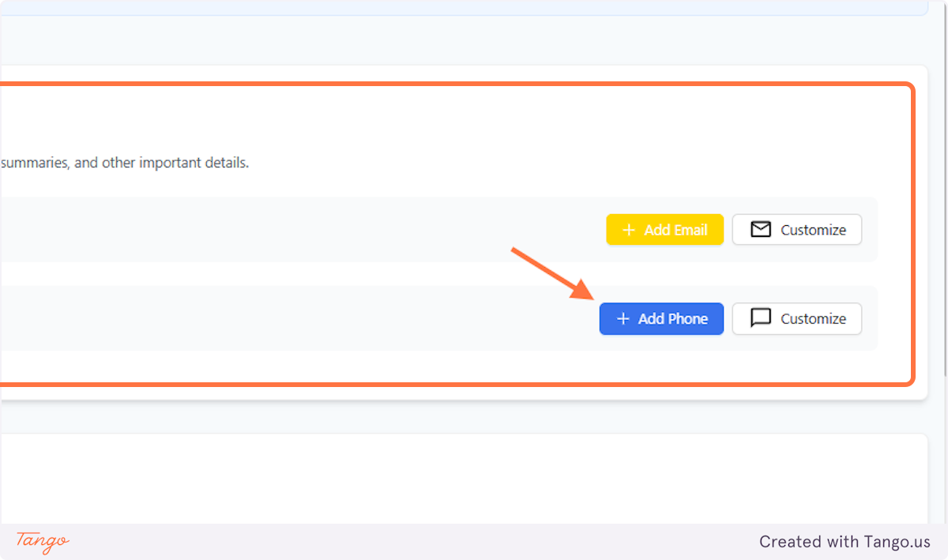The image size is (948, 560).
Task: Open Customize settings for email notifications
Action: click(796, 229)
